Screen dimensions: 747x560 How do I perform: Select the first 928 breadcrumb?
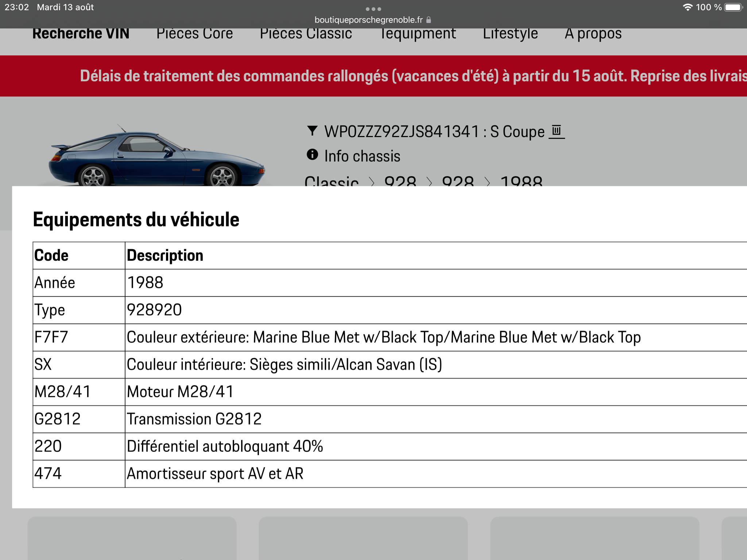coord(400,181)
